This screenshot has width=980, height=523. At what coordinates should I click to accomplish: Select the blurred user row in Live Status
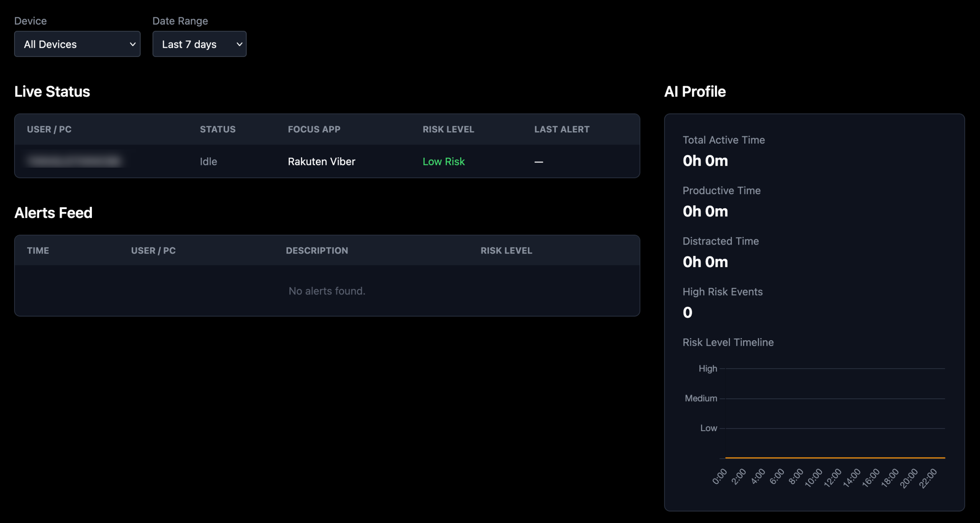75,161
